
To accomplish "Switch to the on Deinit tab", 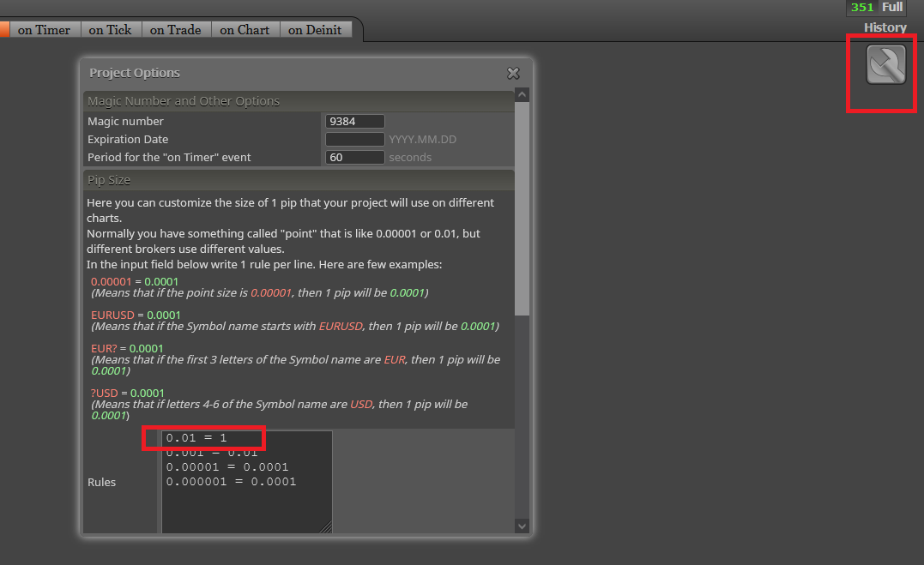I will (x=315, y=29).
